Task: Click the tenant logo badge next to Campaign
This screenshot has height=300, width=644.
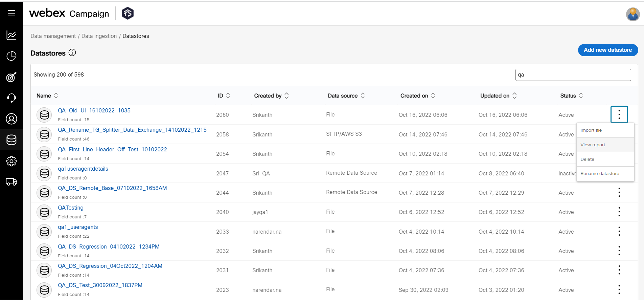Action: [x=128, y=13]
